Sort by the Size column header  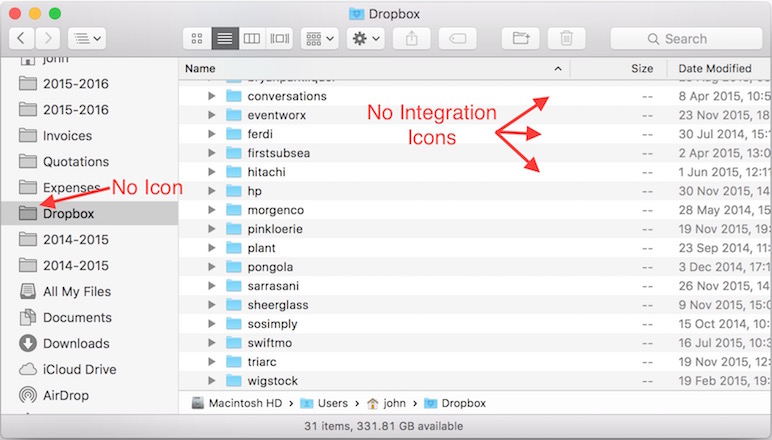[619, 68]
